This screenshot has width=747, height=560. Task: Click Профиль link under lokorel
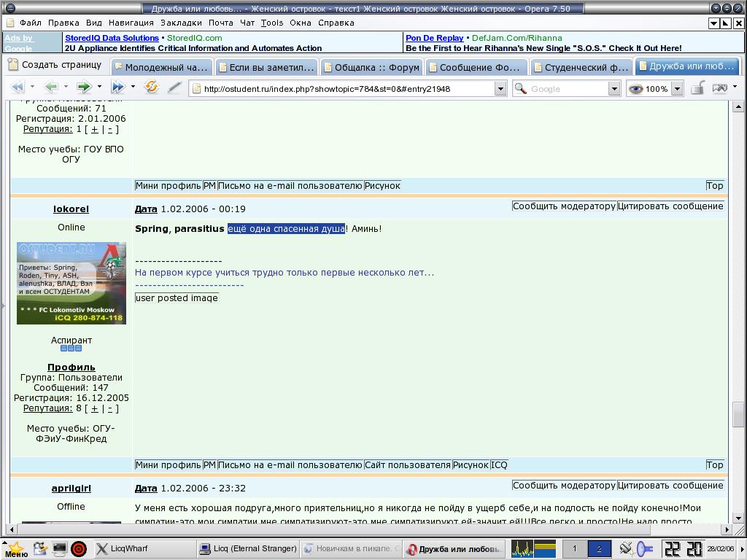[71, 367]
